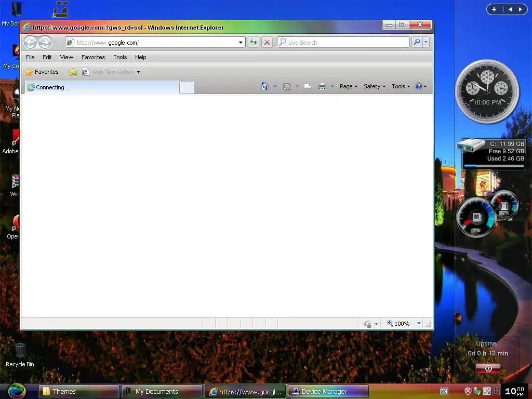
Task: Click the Start orb button
Action: tap(17, 391)
